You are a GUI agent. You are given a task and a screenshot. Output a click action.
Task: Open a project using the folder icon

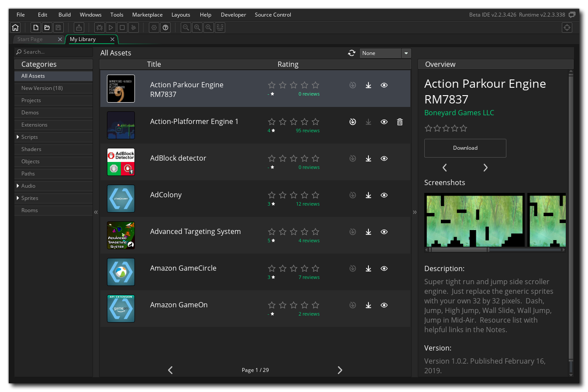[x=47, y=28]
